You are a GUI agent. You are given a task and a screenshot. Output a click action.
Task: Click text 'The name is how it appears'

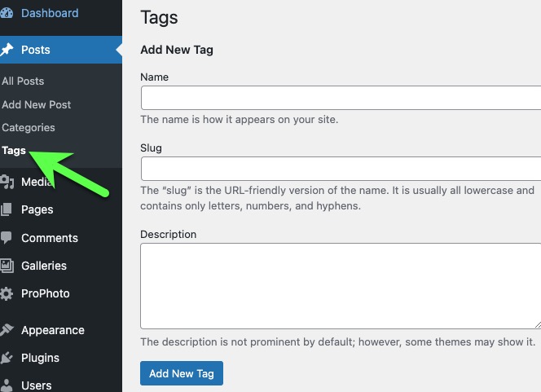tap(240, 120)
